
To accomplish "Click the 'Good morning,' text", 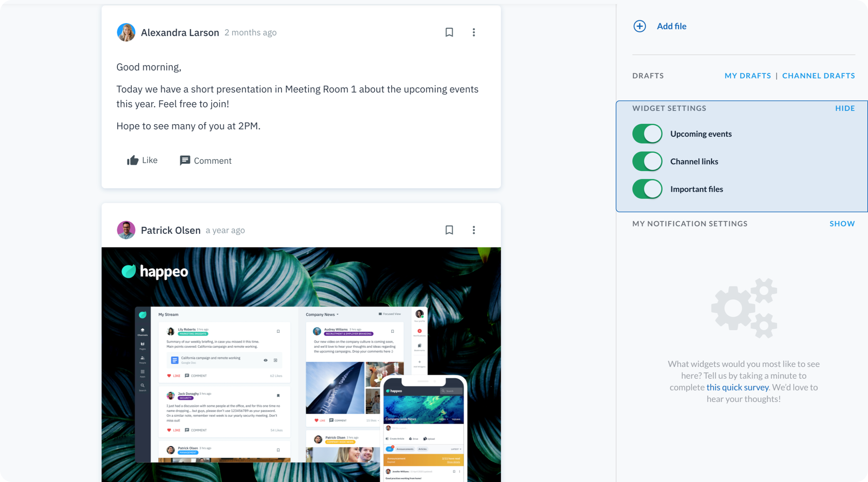I will tap(149, 67).
